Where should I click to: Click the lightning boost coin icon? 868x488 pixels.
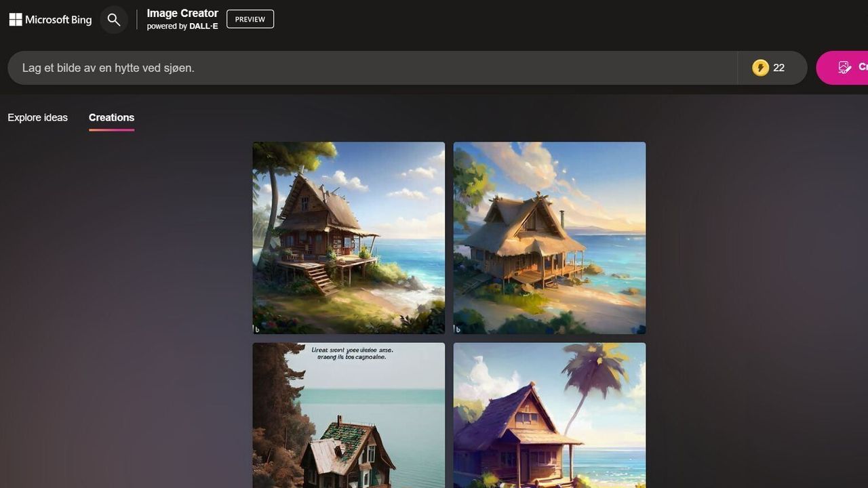[x=760, y=67]
